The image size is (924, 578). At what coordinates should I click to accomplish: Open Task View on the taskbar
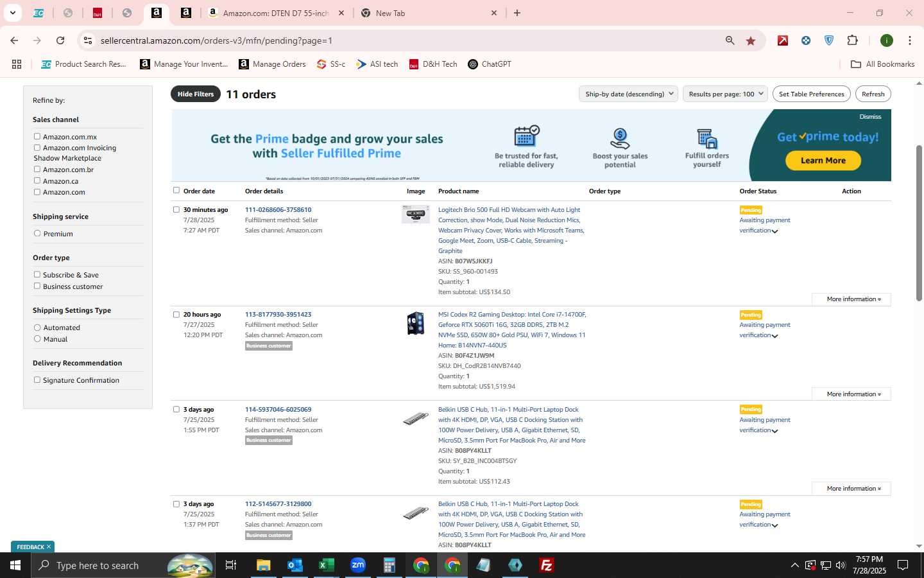click(x=231, y=565)
